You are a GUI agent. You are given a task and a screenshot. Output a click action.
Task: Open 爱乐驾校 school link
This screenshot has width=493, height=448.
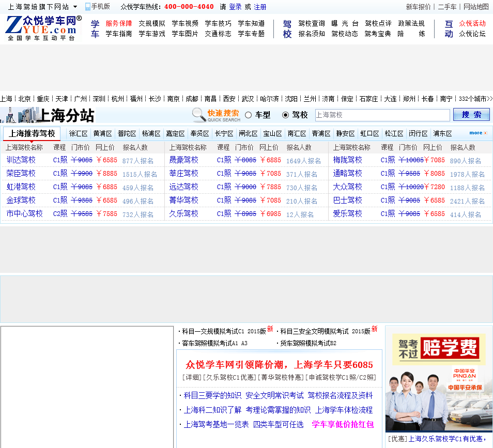tap(348, 214)
